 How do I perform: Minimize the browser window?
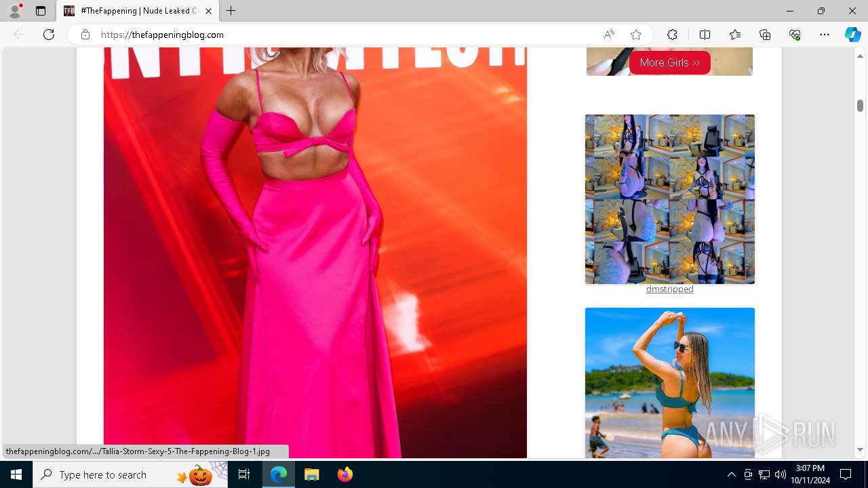coord(790,11)
